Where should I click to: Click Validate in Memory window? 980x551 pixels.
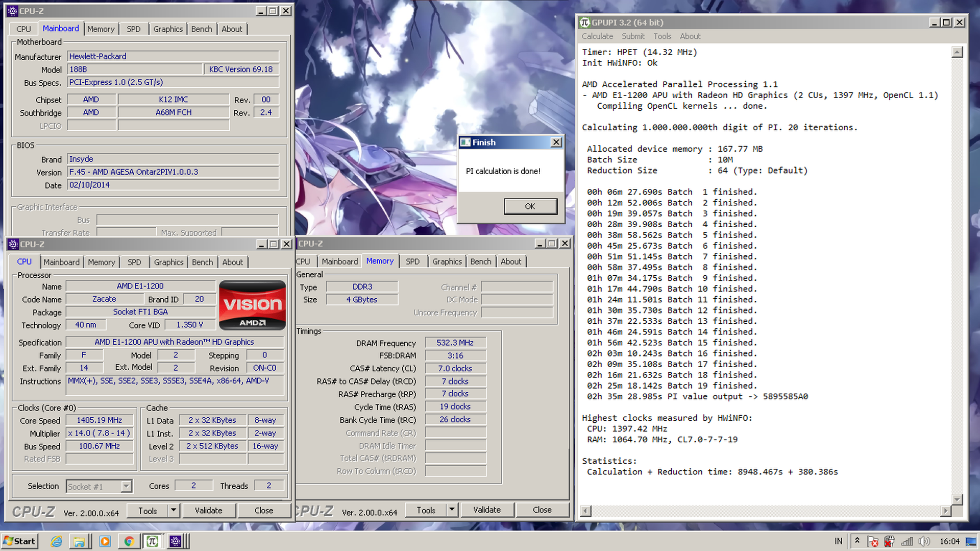pyautogui.click(x=487, y=510)
